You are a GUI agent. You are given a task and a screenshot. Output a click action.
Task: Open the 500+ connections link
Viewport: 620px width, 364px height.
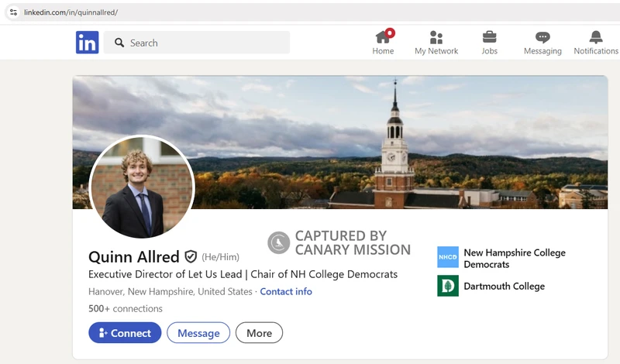coord(126,308)
